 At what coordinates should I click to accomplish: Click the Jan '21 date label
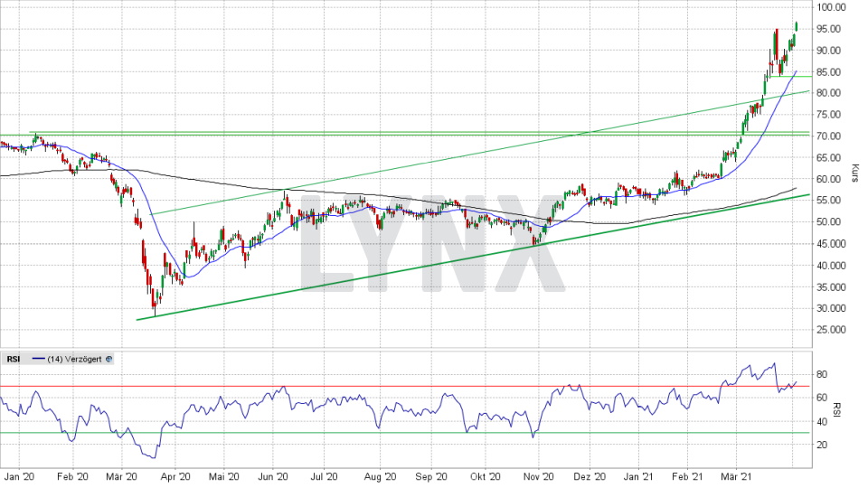[x=638, y=477]
